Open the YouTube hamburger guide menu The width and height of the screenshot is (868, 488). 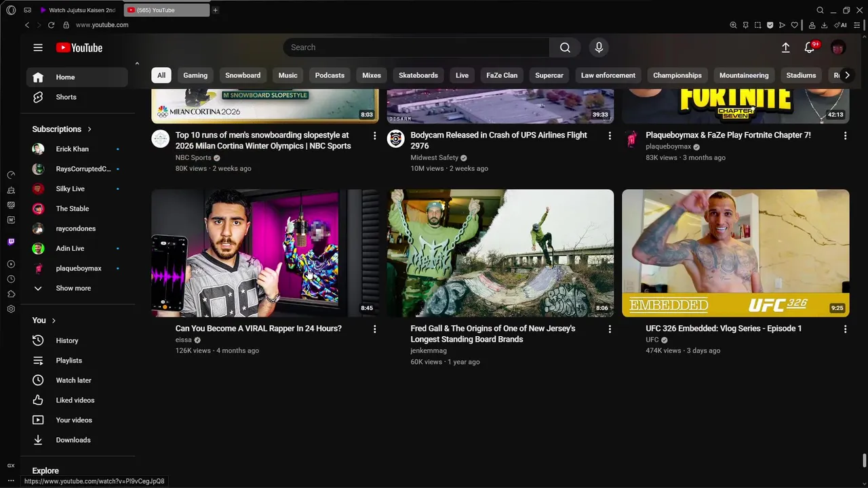coord(38,47)
